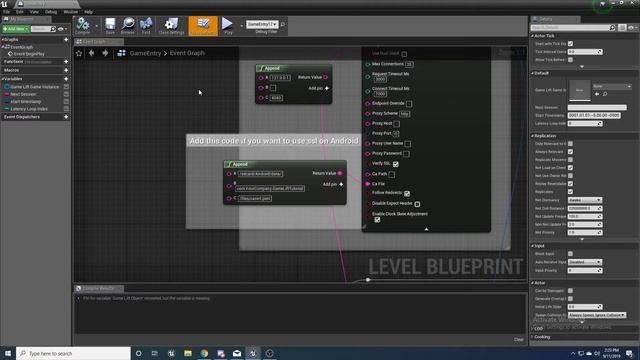Open Spawn Collision Handling dropdown
The image size is (640, 360).
597,315
